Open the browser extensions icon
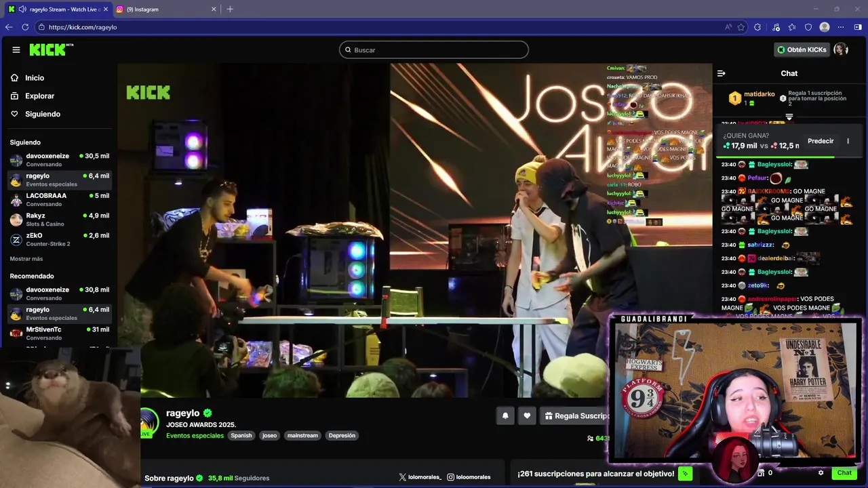The width and height of the screenshot is (868, 488). click(757, 27)
